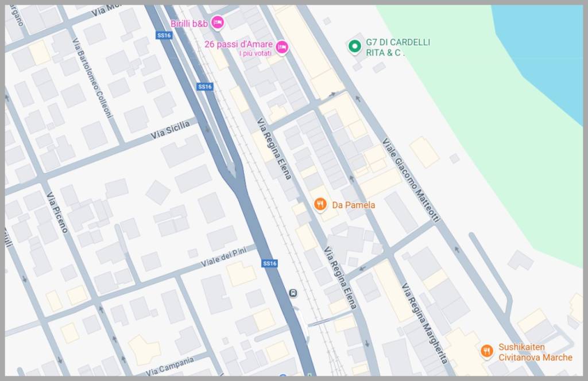The width and height of the screenshot is (588, 381).
Task: Click the 26 passi d'Amare label
Action: pyautogui.click(x=238, y=44)
